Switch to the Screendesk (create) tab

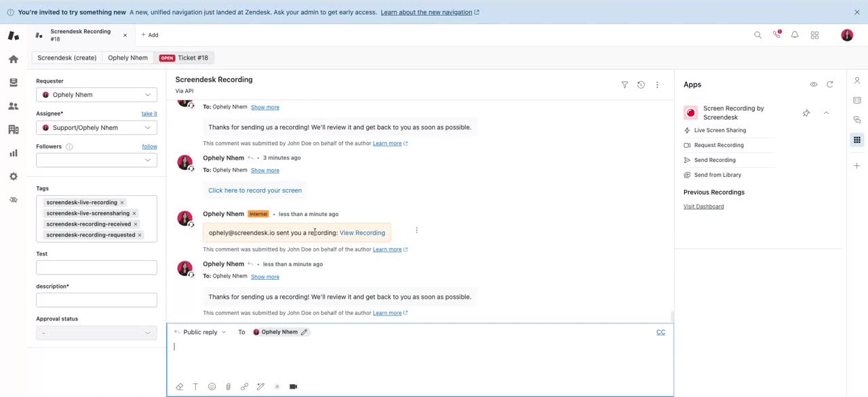pyautogui.click(x=66, y=58)
